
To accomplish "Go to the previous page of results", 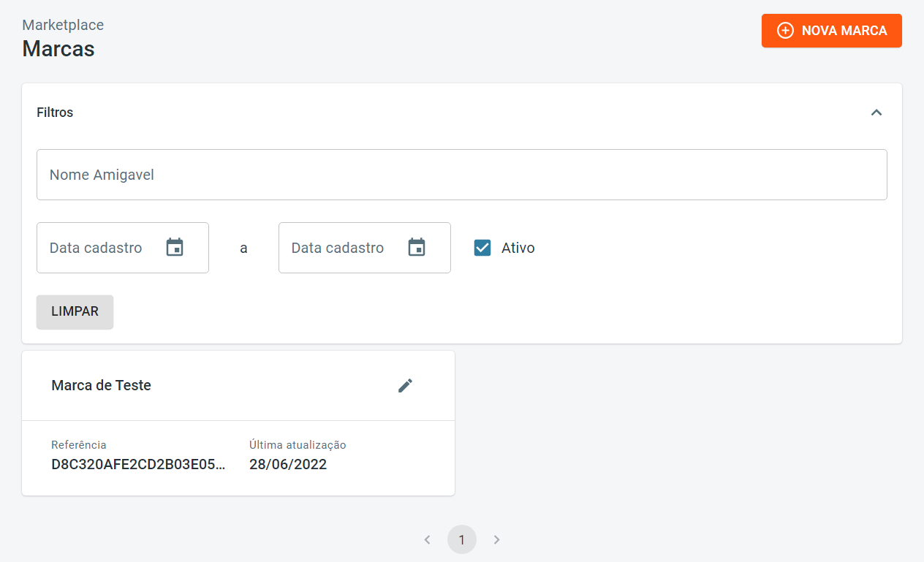I will point(428,540).
